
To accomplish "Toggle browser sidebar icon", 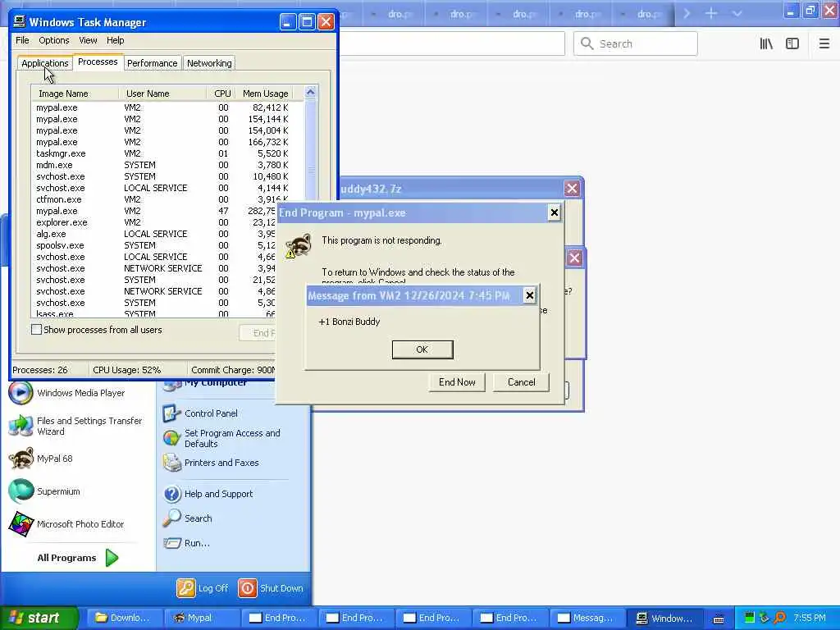I will pyautogui.click(x=792, y=44).
